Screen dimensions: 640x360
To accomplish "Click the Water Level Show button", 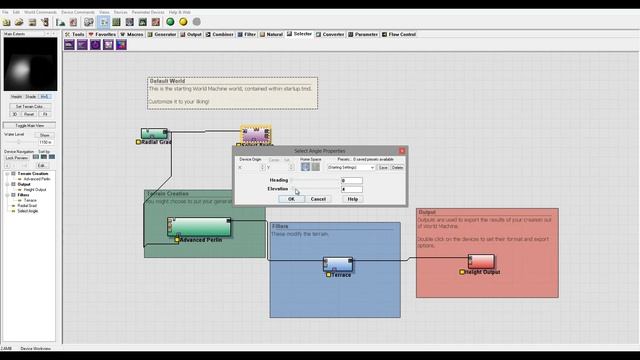I will click(x=44, y=135).
